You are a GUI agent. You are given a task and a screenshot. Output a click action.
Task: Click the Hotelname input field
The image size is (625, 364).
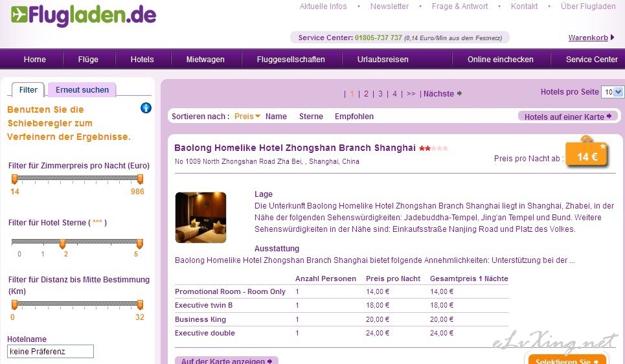pyautogui.click(x=51, y=351)
